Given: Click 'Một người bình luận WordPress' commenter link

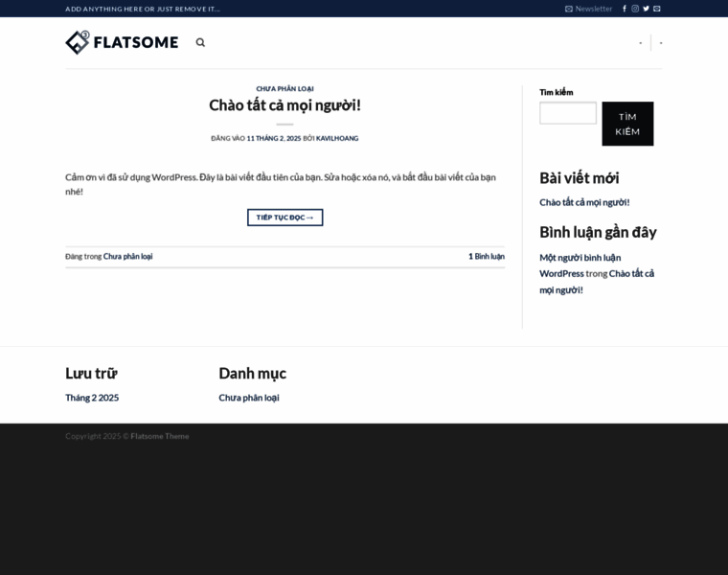Looking at the screenshot, I should [580, 264].
